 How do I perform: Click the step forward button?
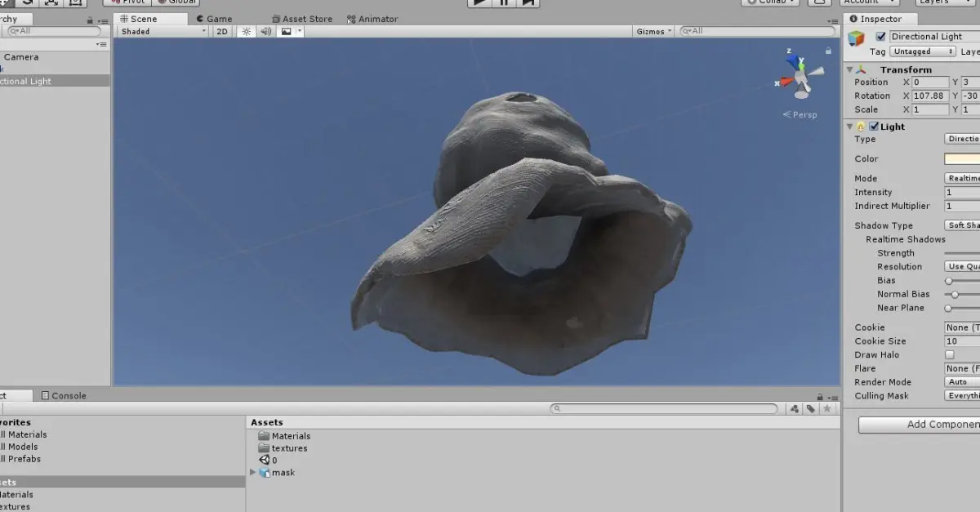pos(528,2)
